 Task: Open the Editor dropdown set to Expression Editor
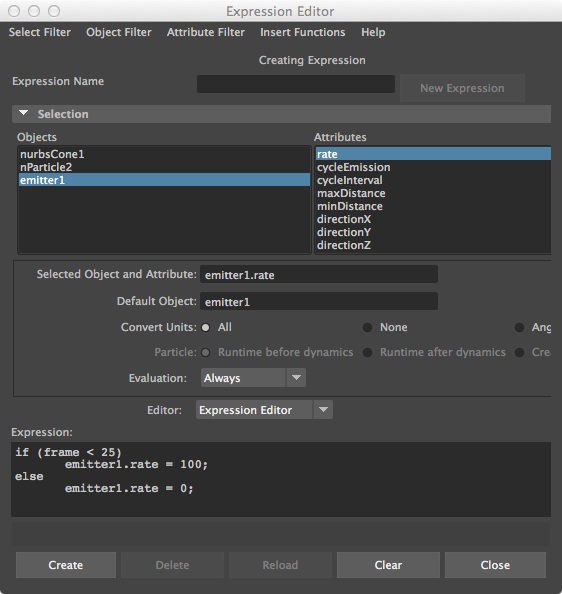(264, 410)
